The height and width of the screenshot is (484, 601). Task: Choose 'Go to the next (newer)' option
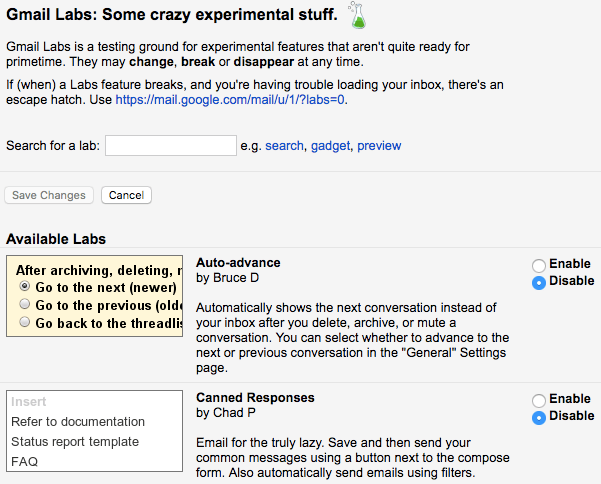[x=25, y=287]
